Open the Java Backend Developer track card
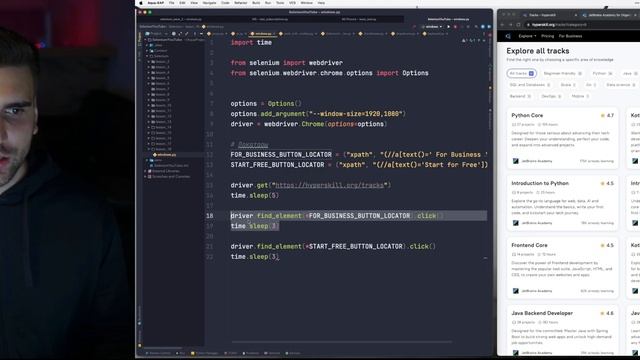Image resolution: width=640 pixels, height=360 pixels. coord(562,330)
